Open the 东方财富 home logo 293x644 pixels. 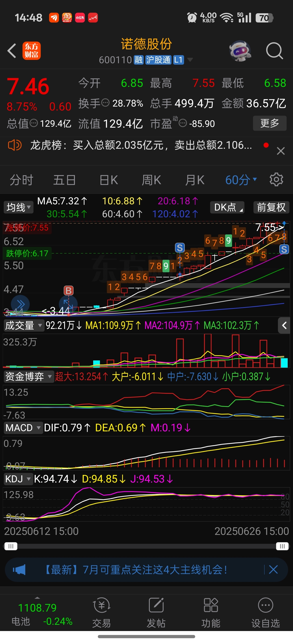(32, 51)
